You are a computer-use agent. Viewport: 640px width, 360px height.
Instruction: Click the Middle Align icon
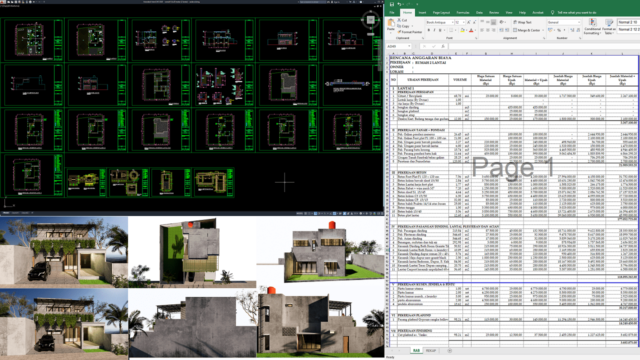(488, 22)
